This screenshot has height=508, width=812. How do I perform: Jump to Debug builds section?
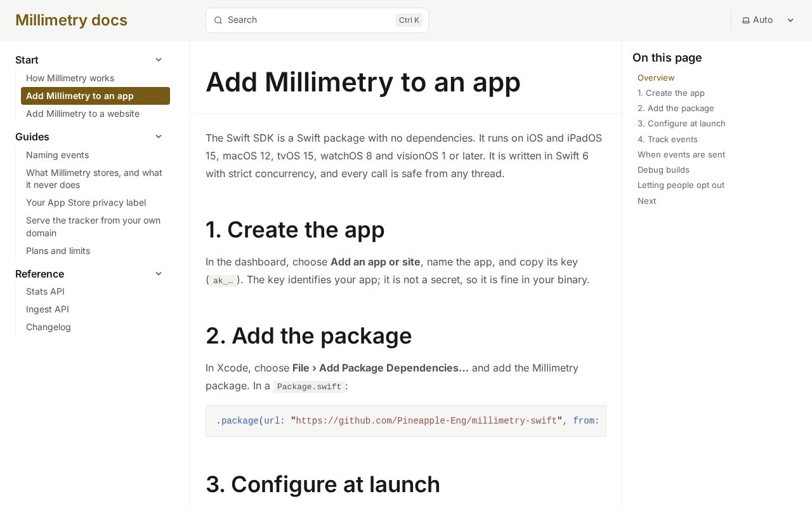[664, 170]
